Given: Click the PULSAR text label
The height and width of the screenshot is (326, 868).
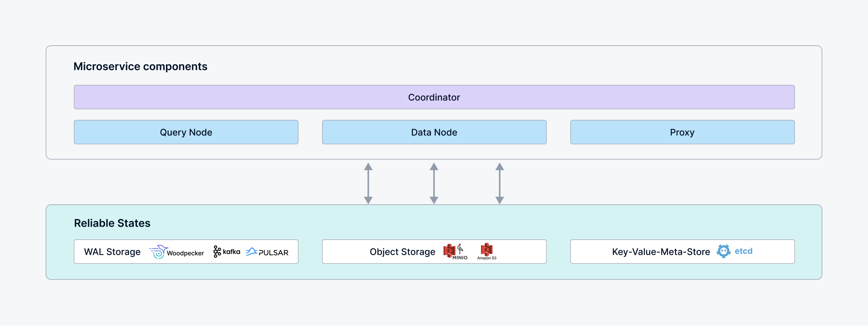Looking at the screenshot, I should [273, 253].
